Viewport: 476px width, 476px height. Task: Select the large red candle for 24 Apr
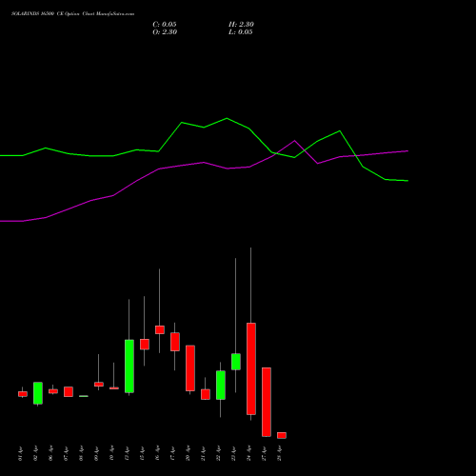click(x=251, y=368)
